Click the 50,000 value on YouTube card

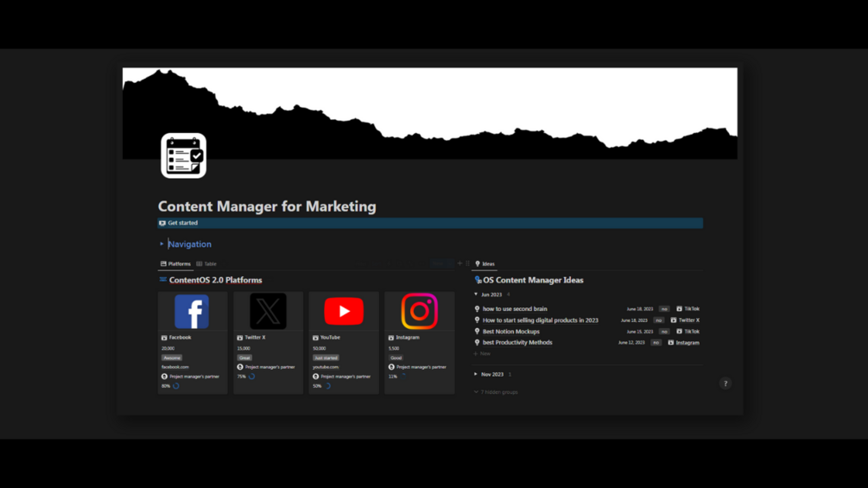320,348
